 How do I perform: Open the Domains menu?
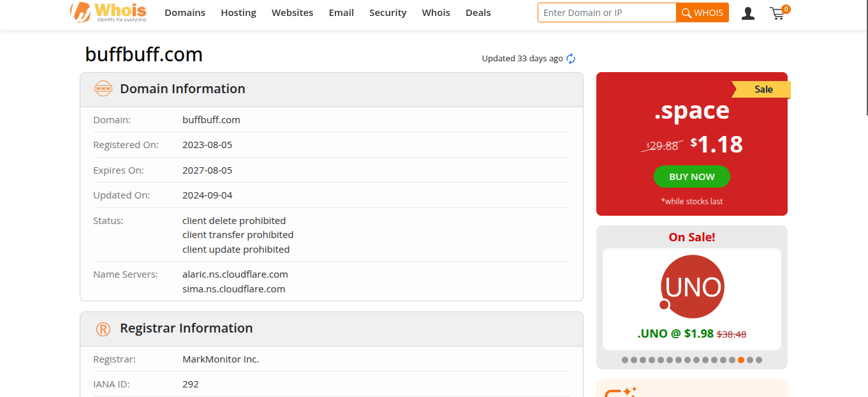point(185,13)
